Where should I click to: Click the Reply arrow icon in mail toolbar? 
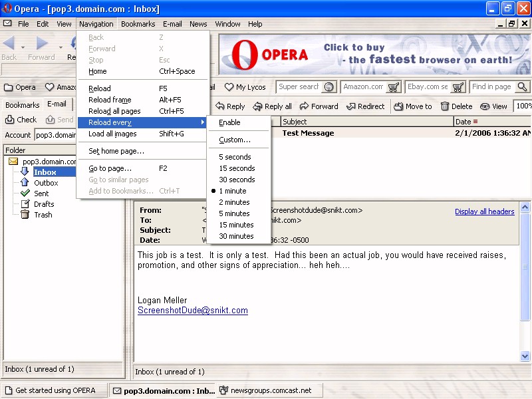pyautogui.click(x=220, y=106)
